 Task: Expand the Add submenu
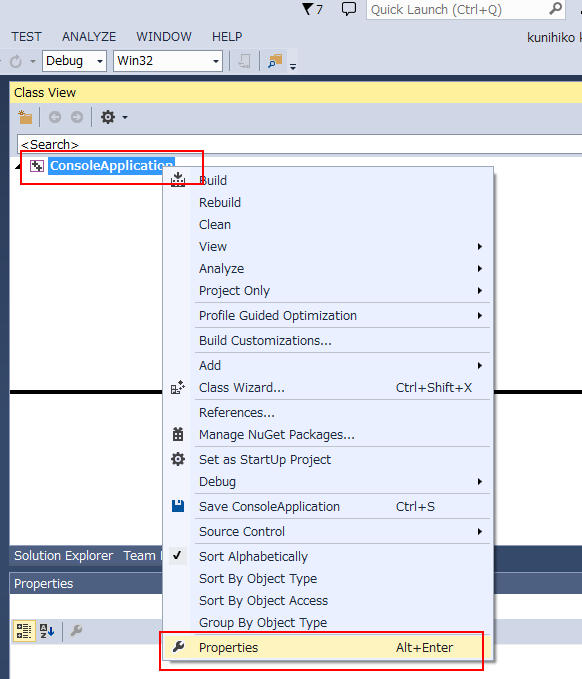[x=479, y=365]
